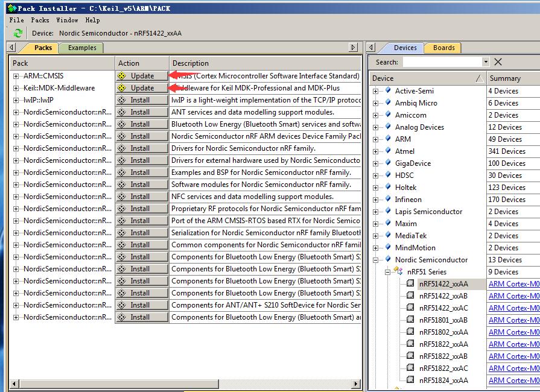Select the nRF51822_xxAB device row
540x392 pixels.
tap(443, 356)
